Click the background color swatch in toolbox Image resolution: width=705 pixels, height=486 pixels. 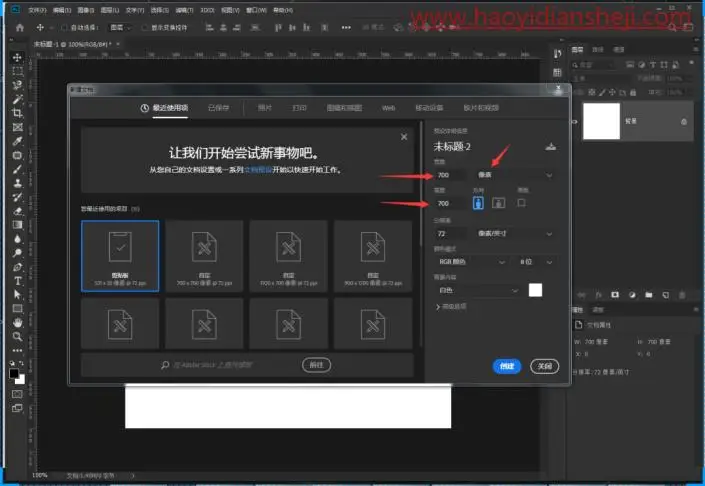click(21, 380)
